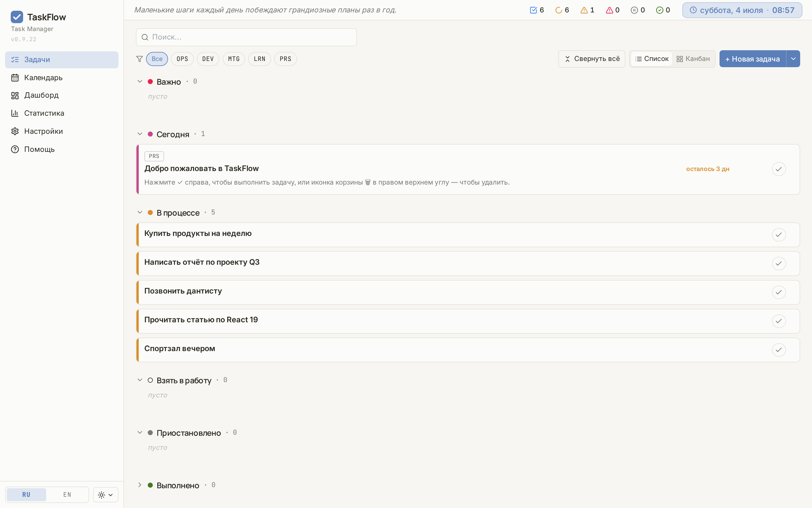Click the gray dot beside Приостановлено
This screenshot has width=812, height=508.
tap(150, 433)
